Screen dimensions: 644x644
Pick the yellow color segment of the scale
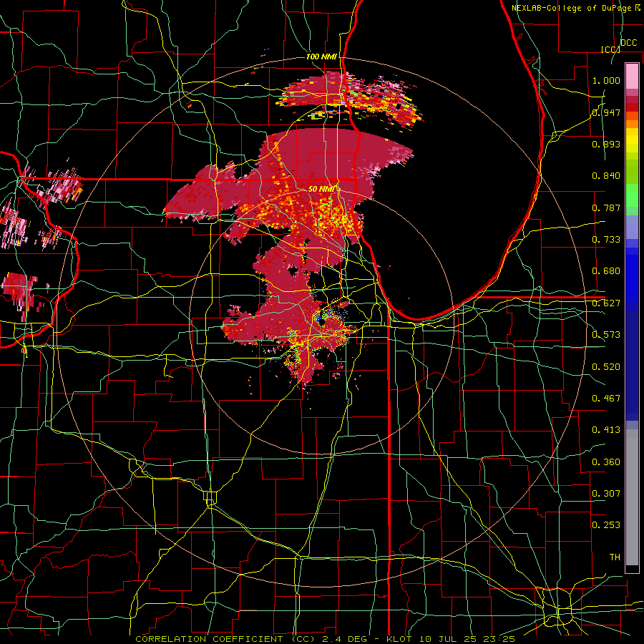pyautogui.click(x=632, y=141)
